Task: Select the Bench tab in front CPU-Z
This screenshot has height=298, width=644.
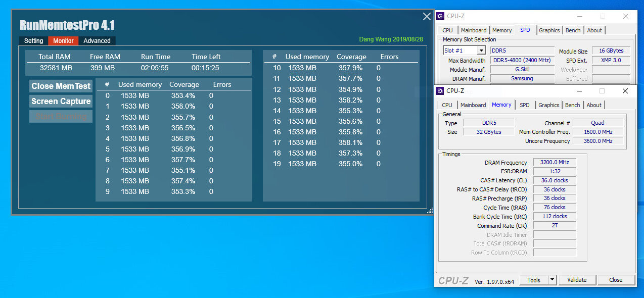Action: 573,105
